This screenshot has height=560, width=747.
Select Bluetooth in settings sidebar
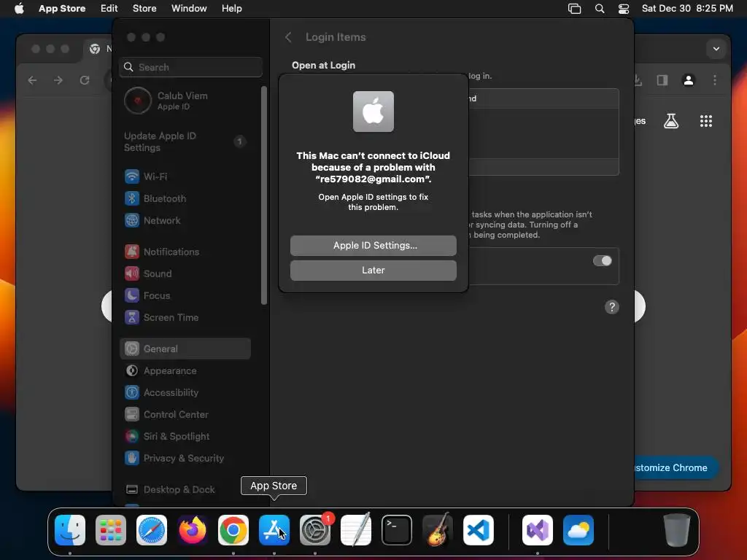click(185, 198)
